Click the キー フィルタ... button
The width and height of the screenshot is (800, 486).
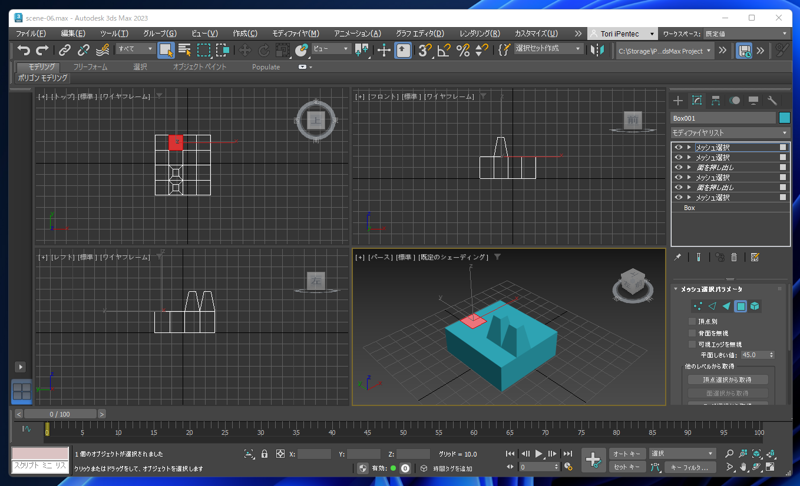pos(689,467)
